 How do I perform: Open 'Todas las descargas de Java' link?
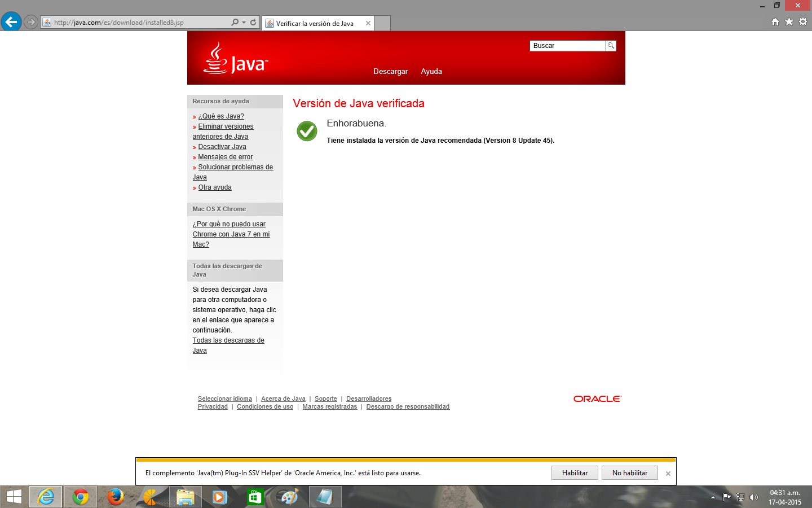click(x=228, y=345)
